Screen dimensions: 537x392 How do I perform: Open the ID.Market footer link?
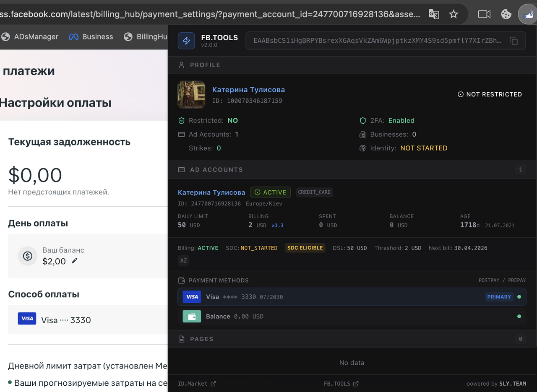pos(197,384)
